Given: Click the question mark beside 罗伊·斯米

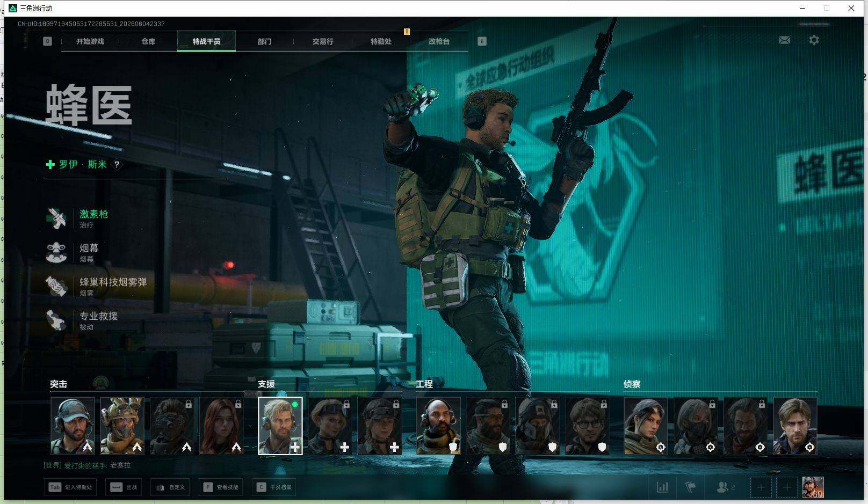Looking at the screenshot, I should pyautogui.click(x=117, y=165).
